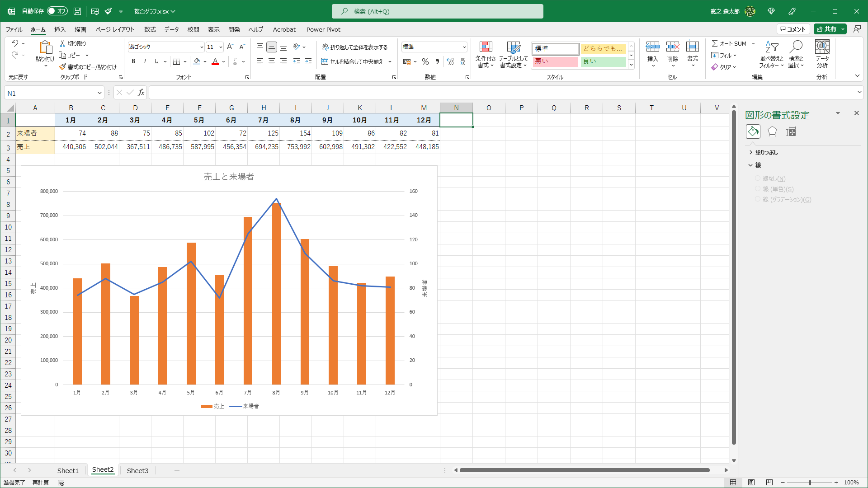Screen dimensions: 868x488
Task: Click the Find and Select magnifier icon
Action: tap(796, 47)
